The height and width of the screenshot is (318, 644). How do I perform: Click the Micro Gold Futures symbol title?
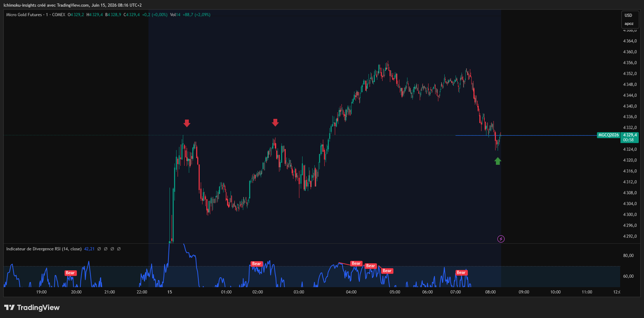[24, 15]
